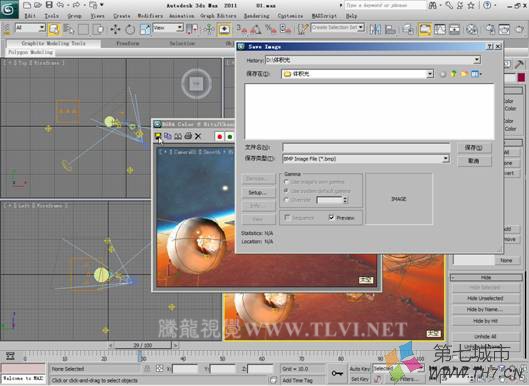The image size is (529, 386).
Task: Open Select by Name tool
Action: click(68, 29)
